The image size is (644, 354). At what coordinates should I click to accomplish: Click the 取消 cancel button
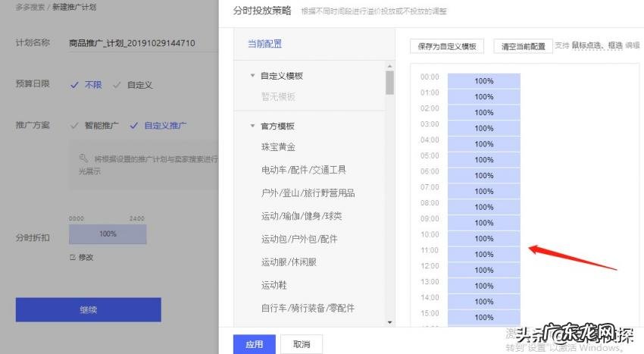point(301,344)
